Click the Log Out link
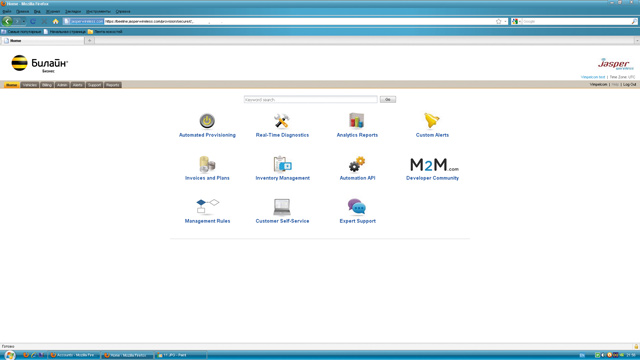Screen dimensions: 640x360 [x=629, y=84]
